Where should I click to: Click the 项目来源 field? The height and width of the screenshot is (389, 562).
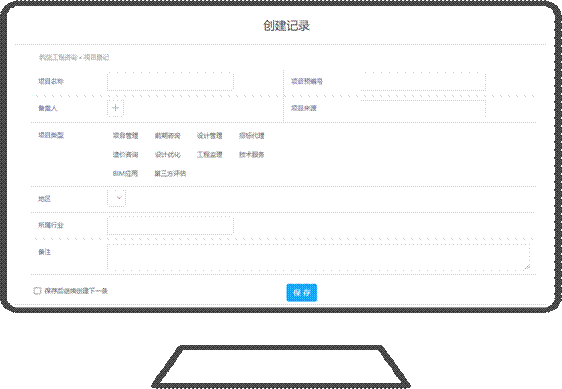click(423, 108)
